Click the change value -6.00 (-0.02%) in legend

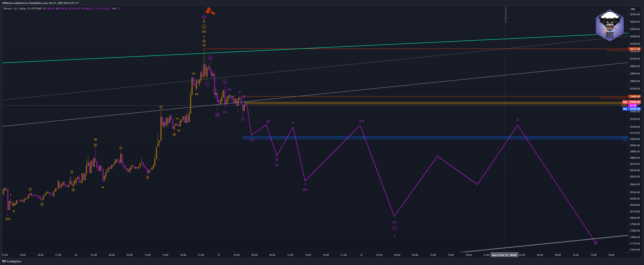tap(103, 9)
